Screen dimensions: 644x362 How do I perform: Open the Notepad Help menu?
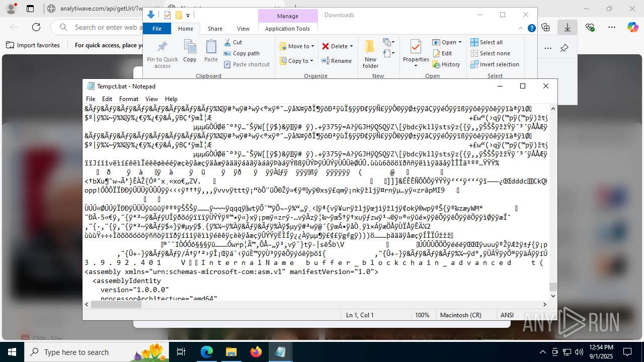[171, 99]
